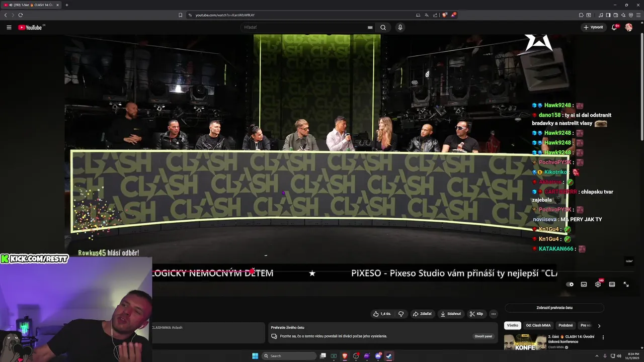
Task: Open the on-screen keyboard icon in search
Action: [x=370, y=27]
